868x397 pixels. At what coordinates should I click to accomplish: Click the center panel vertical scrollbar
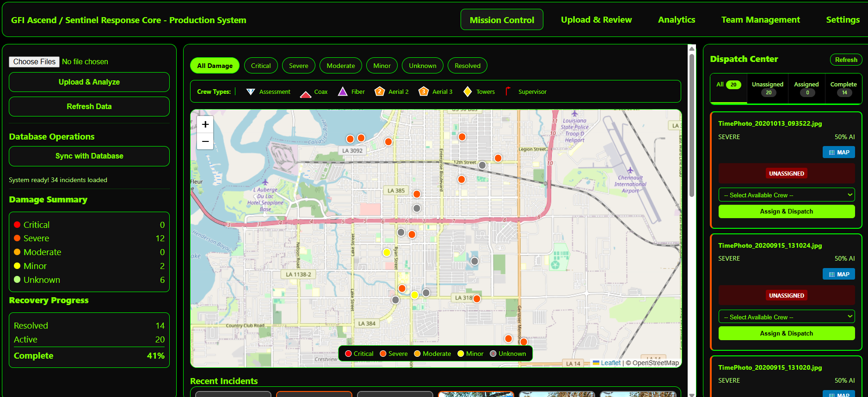click(692, 125)
